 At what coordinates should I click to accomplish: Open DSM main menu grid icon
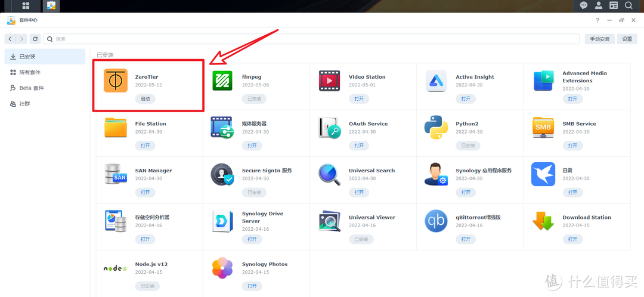point(26,6)
